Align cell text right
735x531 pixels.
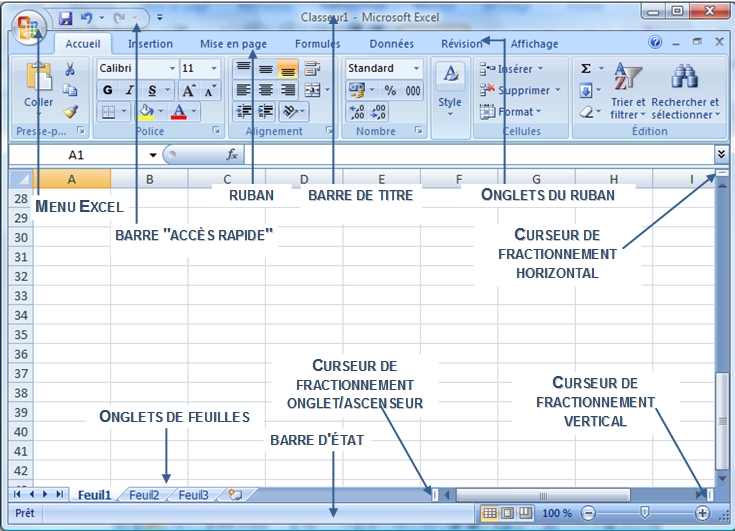[288, 90]
